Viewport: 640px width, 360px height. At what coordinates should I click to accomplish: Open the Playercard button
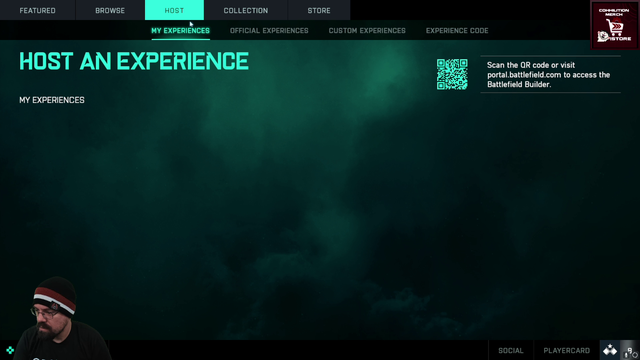tap(567, 350)
